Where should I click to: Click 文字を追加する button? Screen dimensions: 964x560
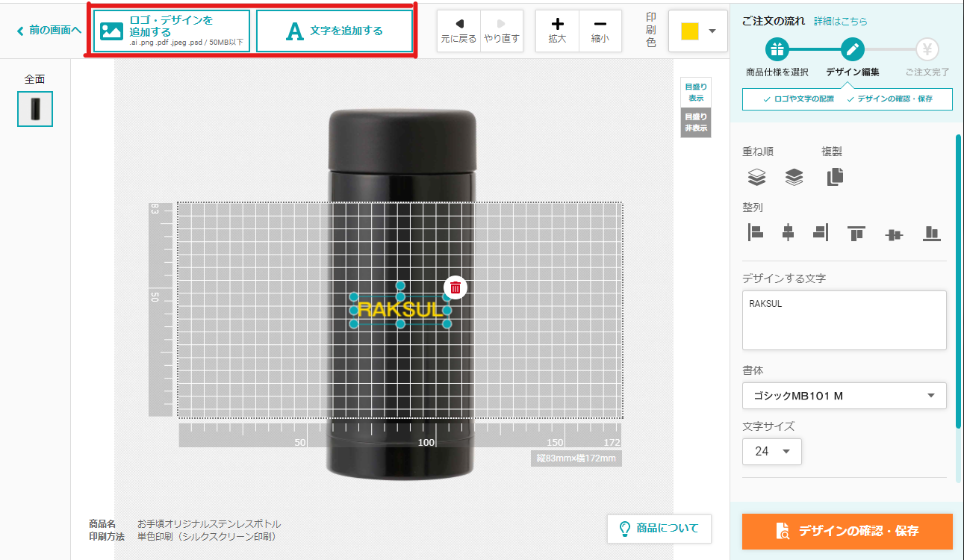335,31
